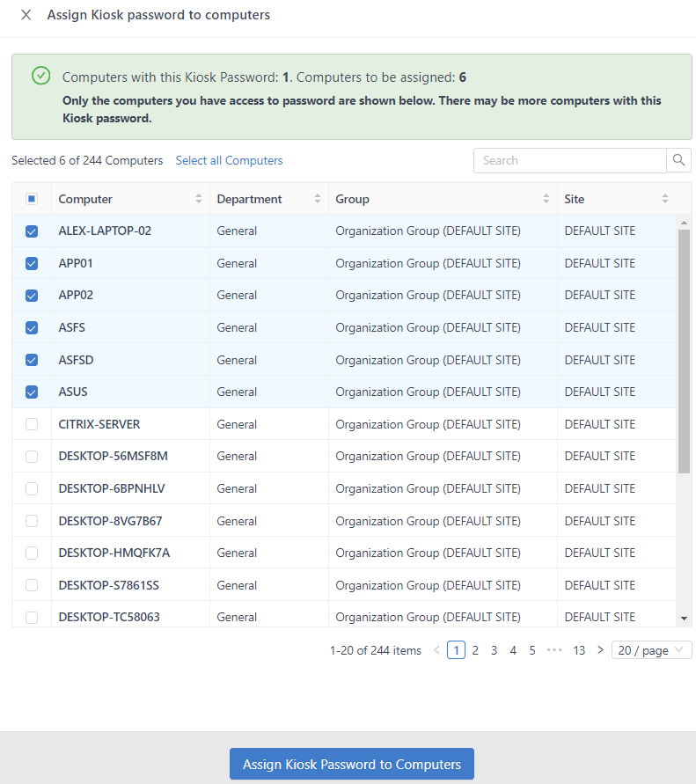
Task: Uncheck the APP01 checkbox
Action: 32,263
